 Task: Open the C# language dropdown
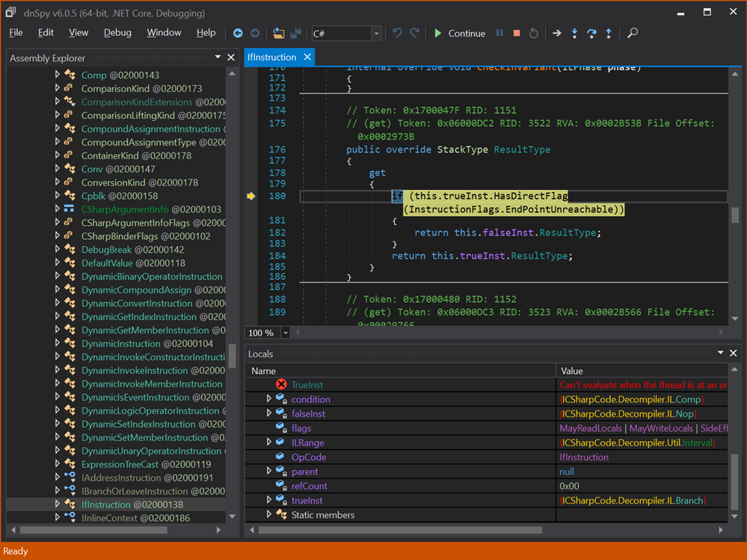[x=376, y=34]
